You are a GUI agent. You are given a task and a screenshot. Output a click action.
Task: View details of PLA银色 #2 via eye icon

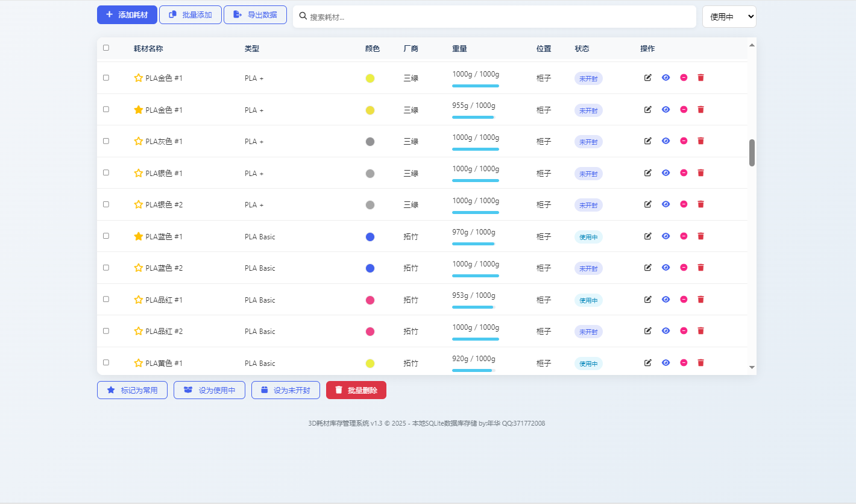[666, 204]
